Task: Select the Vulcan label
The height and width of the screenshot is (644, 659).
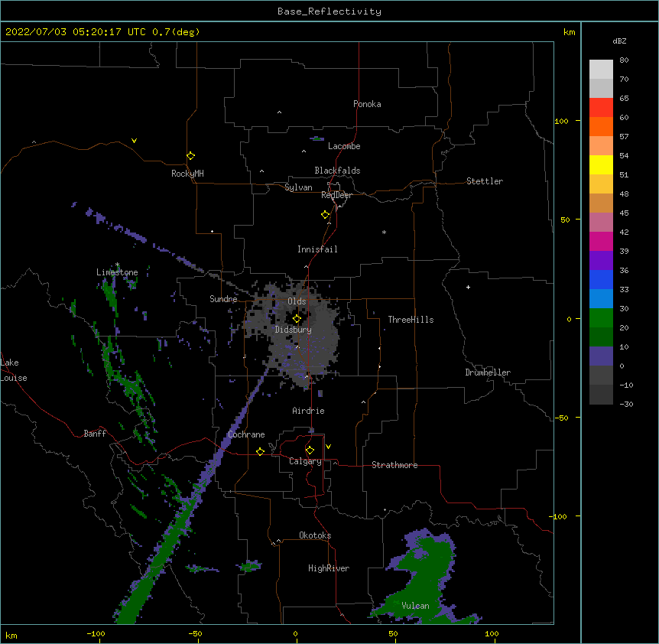Action: click(x=415, y=606)
